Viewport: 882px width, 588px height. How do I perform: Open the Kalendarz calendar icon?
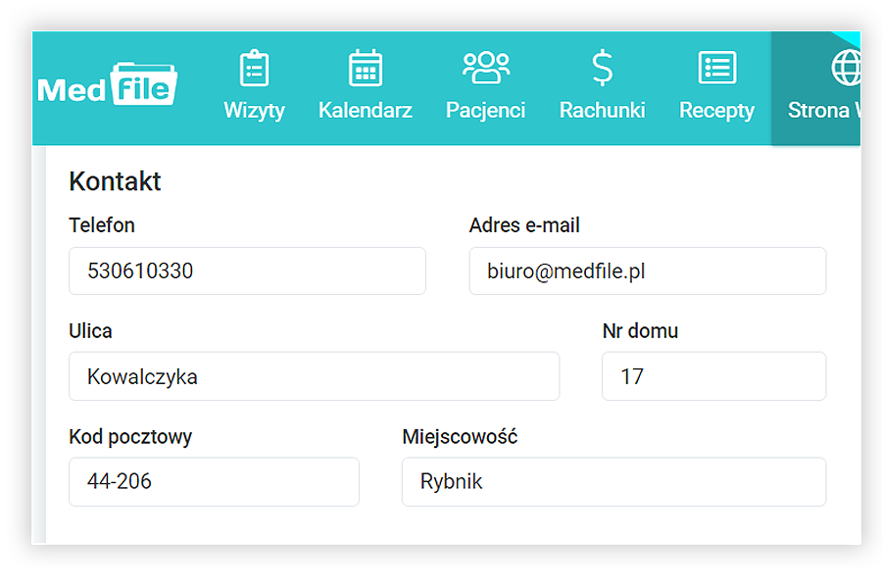pos(365,67)
